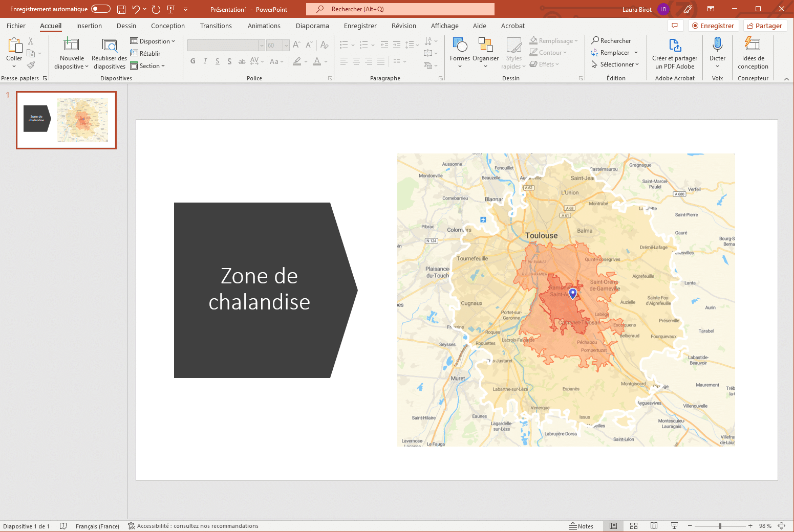The height and width of the screenshot is (532, 794).
Task: Open the font name combo box
Action: point(226,46)
